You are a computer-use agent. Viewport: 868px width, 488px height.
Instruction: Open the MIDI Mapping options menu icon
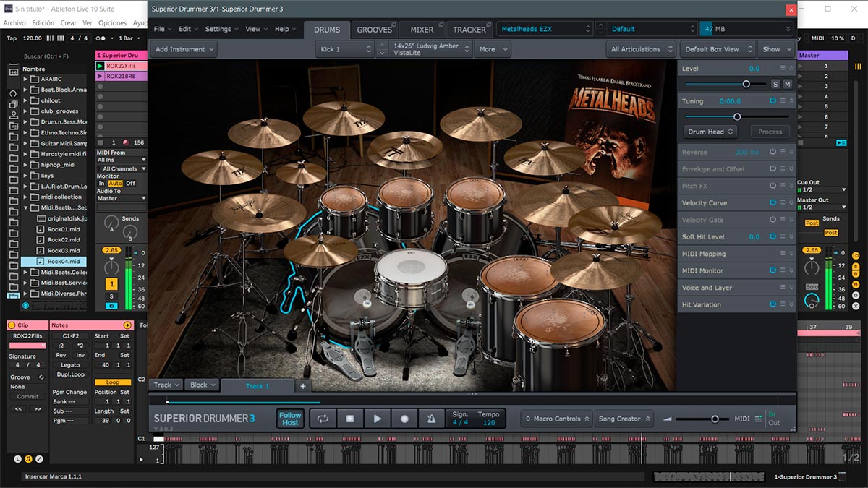pyautogui.click(x=783, y=254)
